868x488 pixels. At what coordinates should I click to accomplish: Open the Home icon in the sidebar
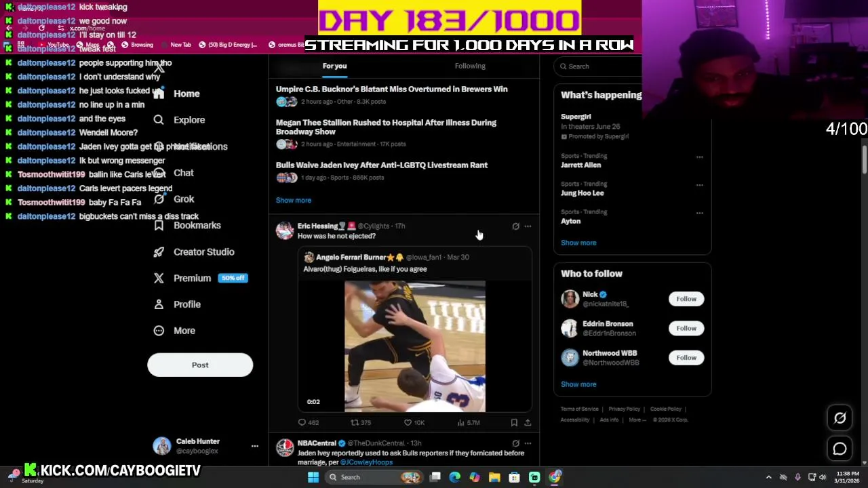coord(159,94)
